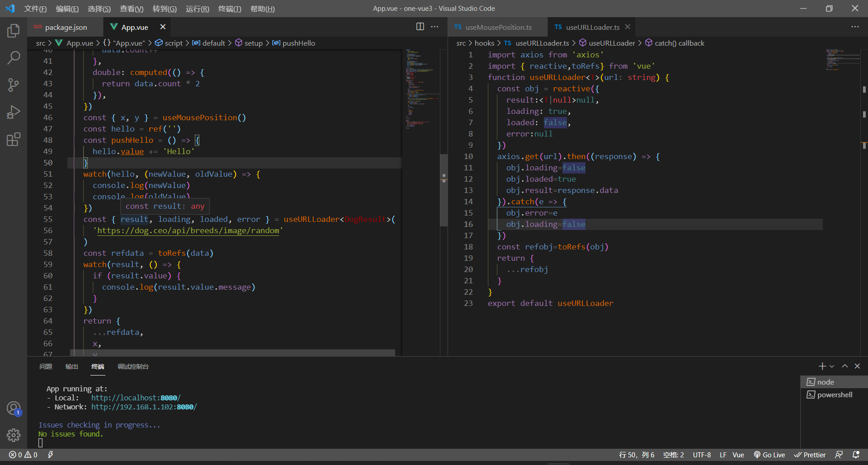The height and width of the screenshot is (465, 868).
Task: Click the right editor minimap
Action: (843, 60)
